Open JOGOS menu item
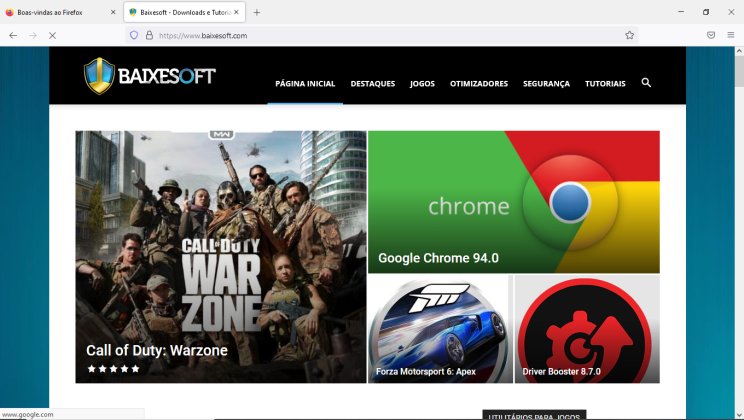The image size is (744, 420). tap(422, 84)
